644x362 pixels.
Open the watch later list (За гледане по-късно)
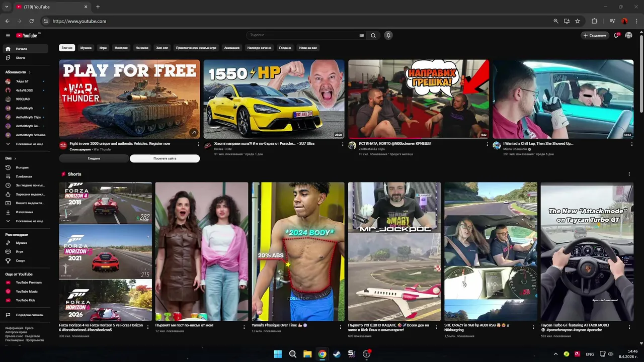tap(26, 186)
